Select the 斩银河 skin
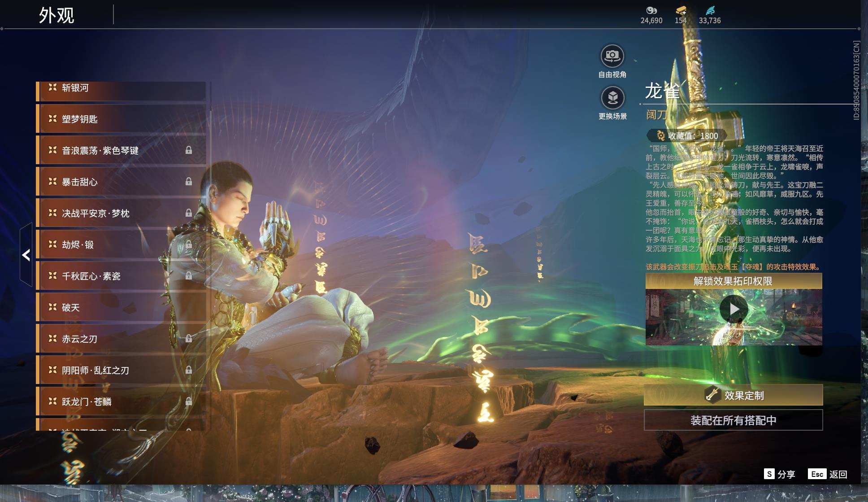 (121, 91)
